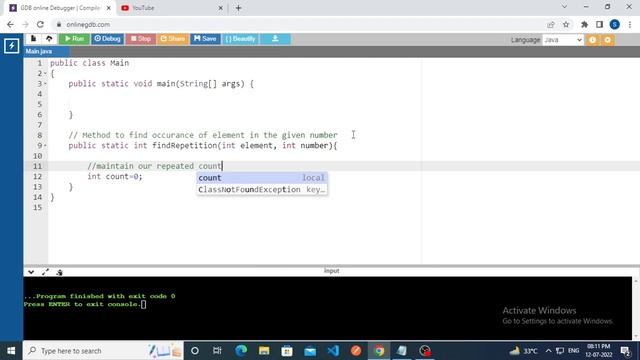Reload the page with refresh icon
The height and width of the screenshot is (360, 640).
[x=40, y=24]
